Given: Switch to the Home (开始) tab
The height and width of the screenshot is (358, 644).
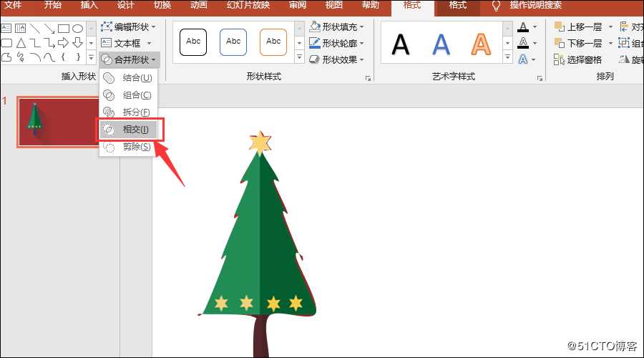Looking at the screenshot, I should pos(52,5).
